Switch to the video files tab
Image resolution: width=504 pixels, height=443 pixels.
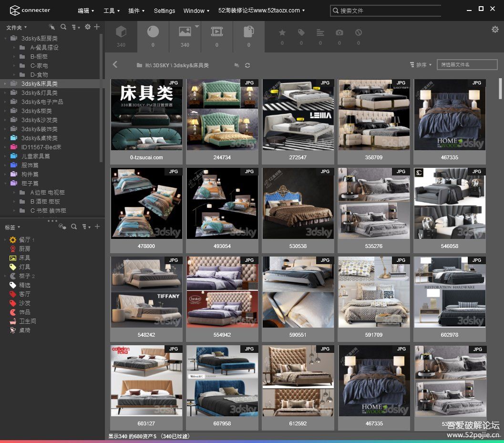pos(217,36)
